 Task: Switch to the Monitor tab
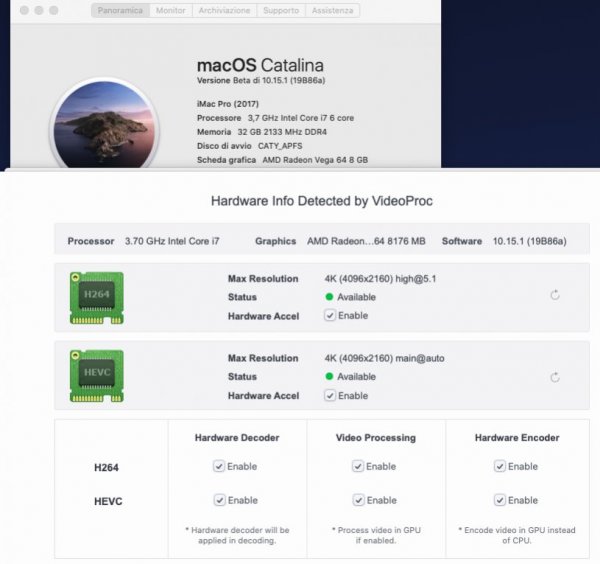[x=170, y=10]
